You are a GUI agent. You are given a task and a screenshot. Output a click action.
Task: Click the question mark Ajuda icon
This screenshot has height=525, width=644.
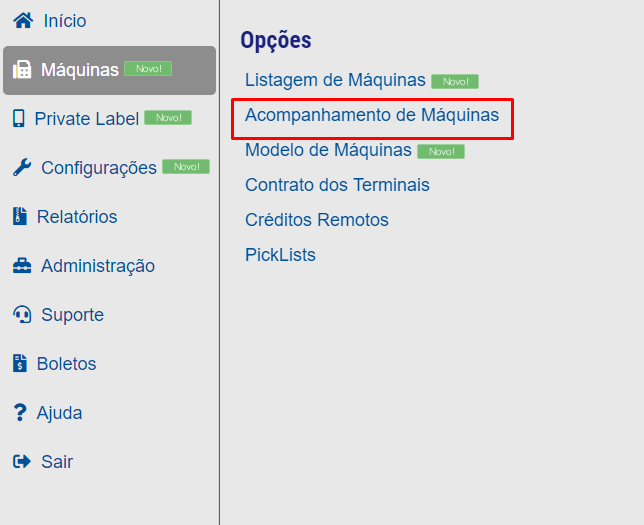point(20,412)
